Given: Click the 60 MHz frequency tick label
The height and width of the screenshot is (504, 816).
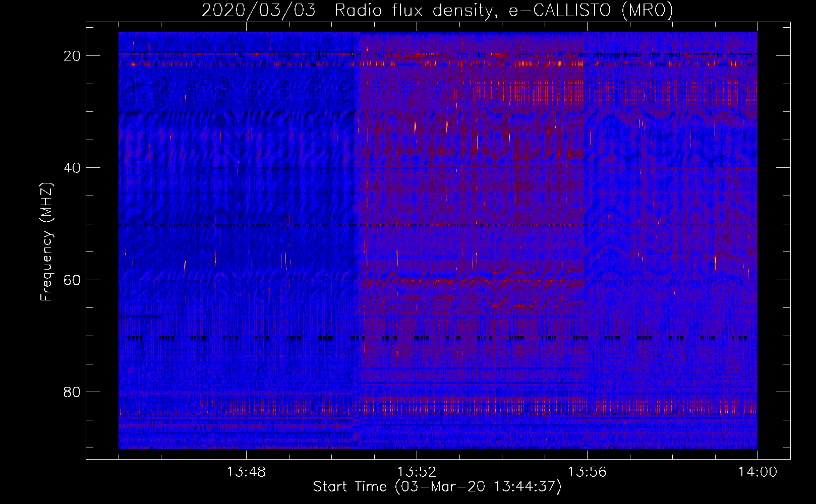Looking at the screenshot, I should click(73, 280).
